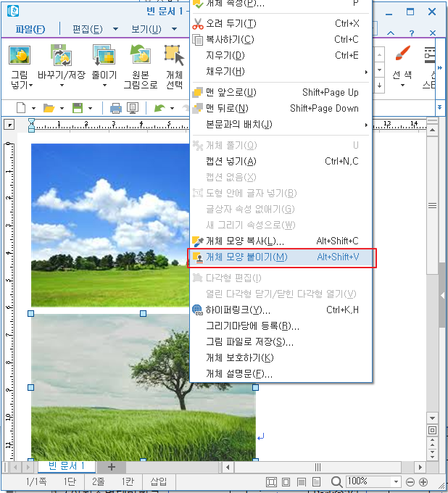Open the 보기(U) menu dropdown arrow
The image size is (448, 493).
point(174,29)
